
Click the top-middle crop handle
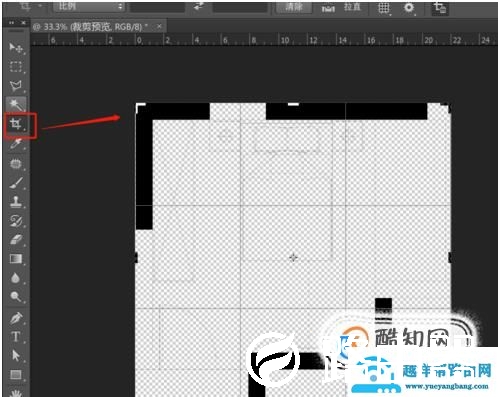(x=293, y=104)
